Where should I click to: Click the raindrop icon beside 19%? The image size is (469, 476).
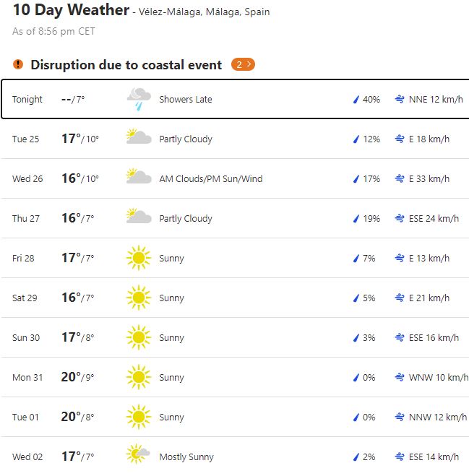point(356,218)
